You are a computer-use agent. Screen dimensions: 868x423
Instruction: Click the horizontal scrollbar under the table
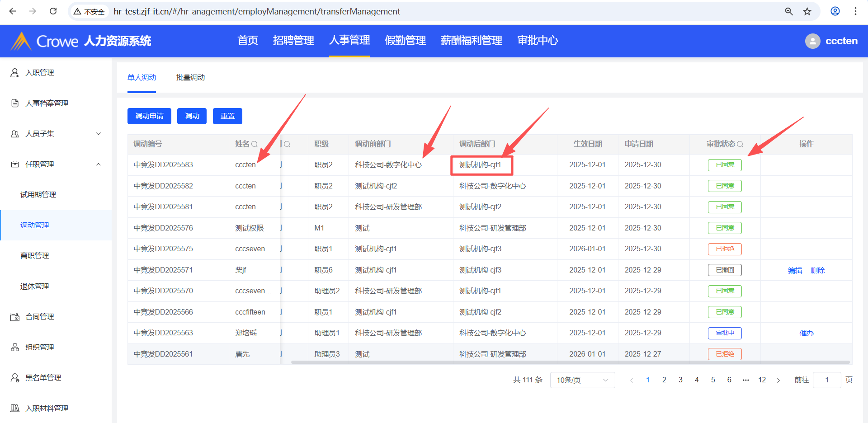click(x=570, y=362)
